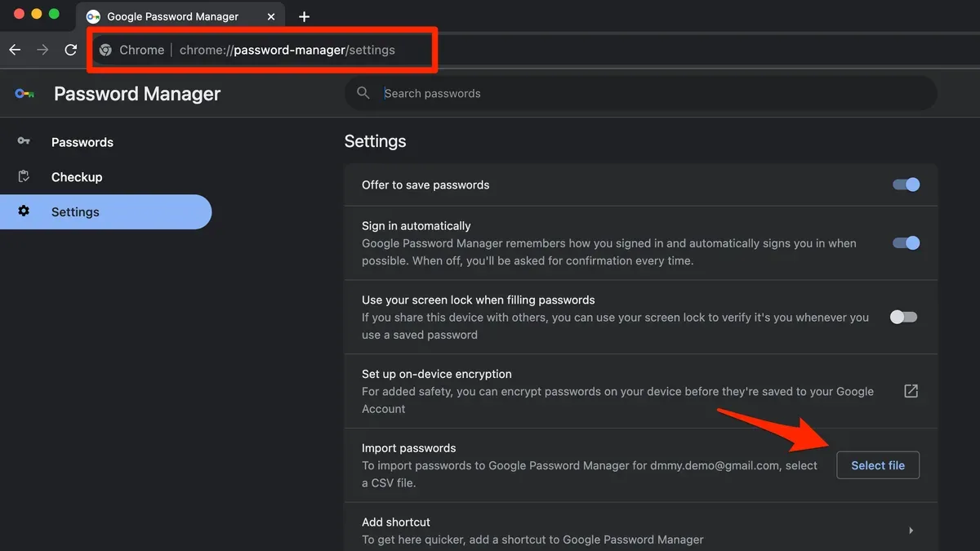Click the Offer to save passwords label
Screen dimensions: 980x551
click(425, 184)
